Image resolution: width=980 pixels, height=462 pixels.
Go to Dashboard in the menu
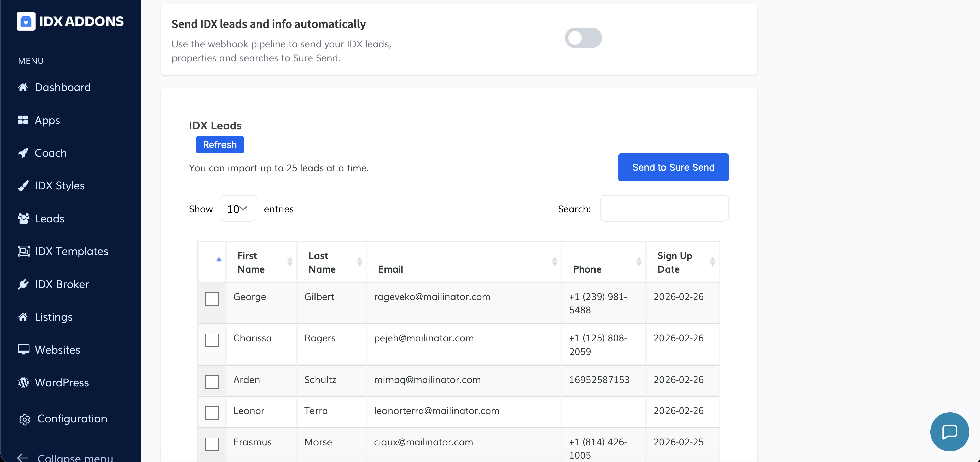click(62, 87)
